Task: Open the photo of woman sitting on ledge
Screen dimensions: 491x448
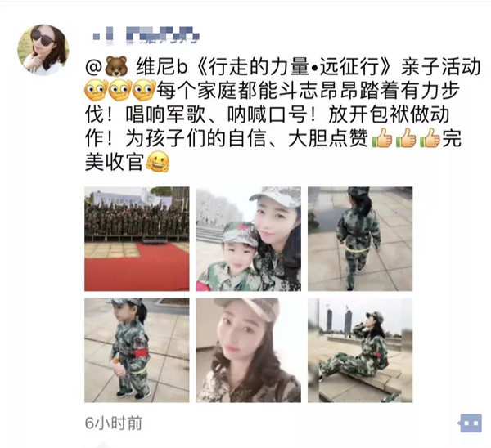Action: click(x=360, y=350)
